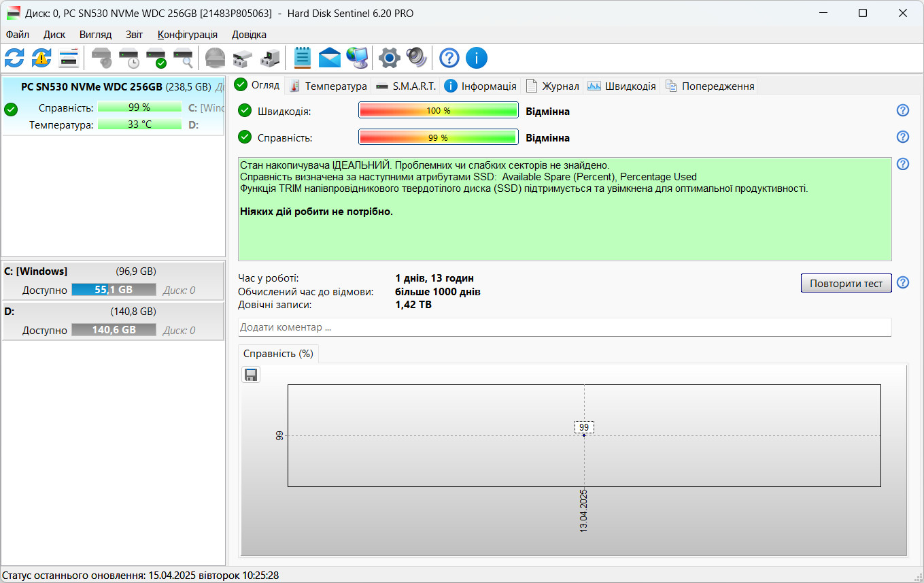924x583 pixels.
Task: Click the monitor with globe network icon
Action: 356,58
